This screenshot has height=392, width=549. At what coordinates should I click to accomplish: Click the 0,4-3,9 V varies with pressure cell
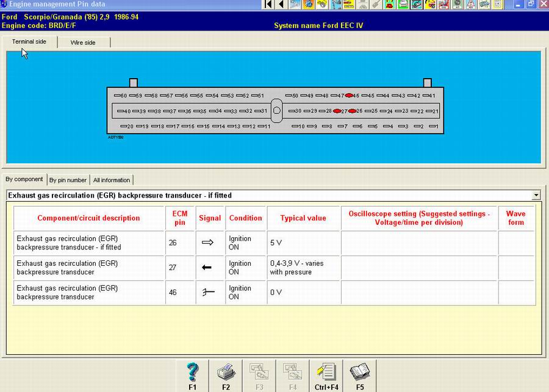click(303, 268)
